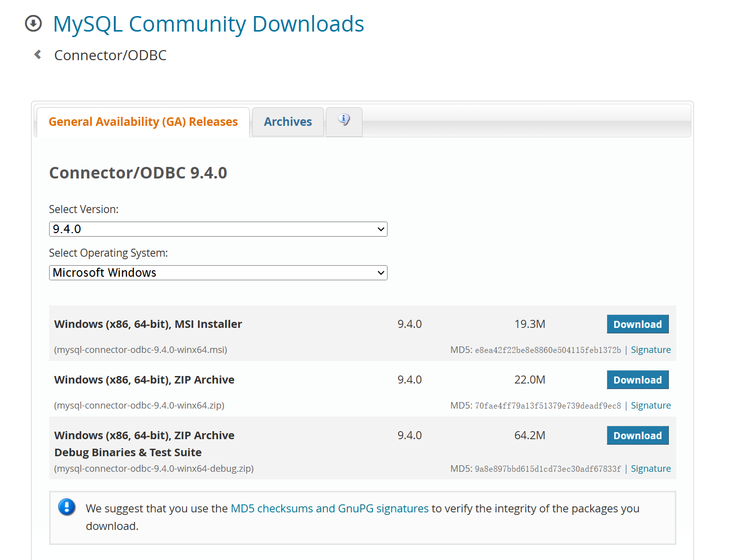This screenshot has width=731, height=560.
Task: Open Signature link for the winx64.zip file
Action: pos(651,406)
